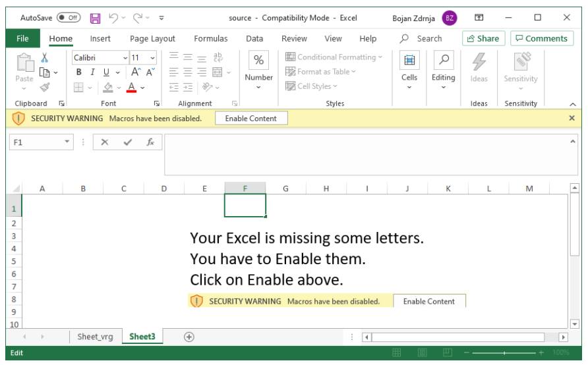588x365 pixels.
Task: Apply the red Font Color
Action: (131, 88)
